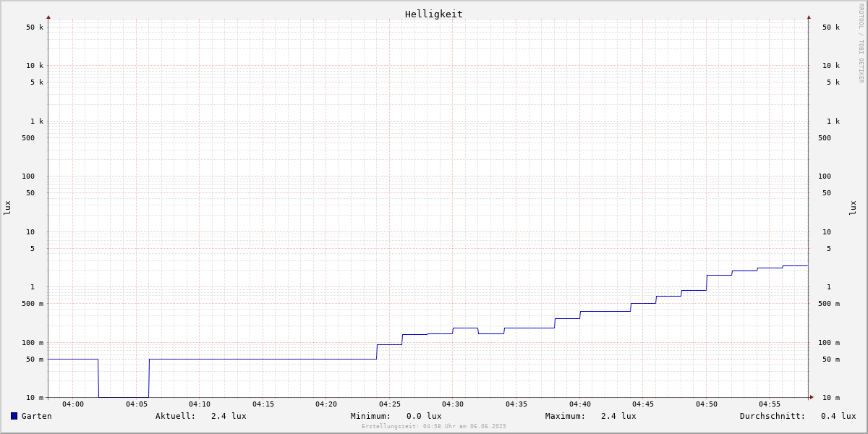Click the "Aktuell:" label in the legend
The image size is (868, 434).
[176, 416]
